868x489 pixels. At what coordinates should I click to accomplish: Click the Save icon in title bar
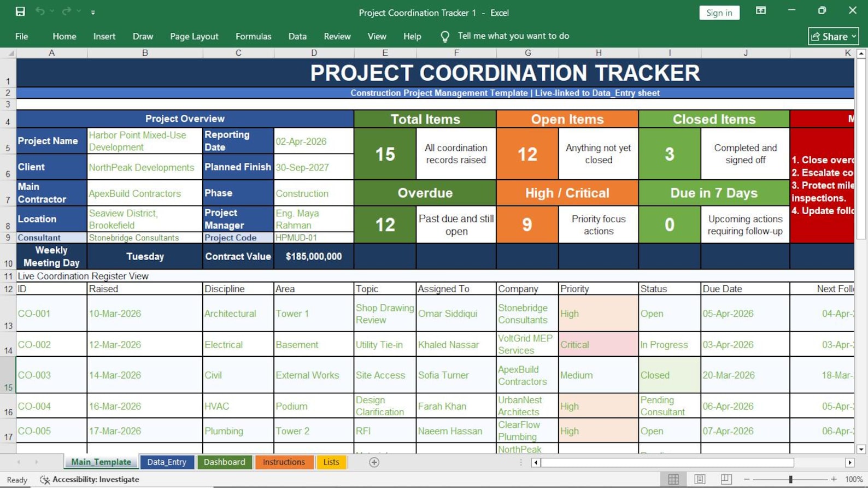pyautogui.click(x=20, y=11)
